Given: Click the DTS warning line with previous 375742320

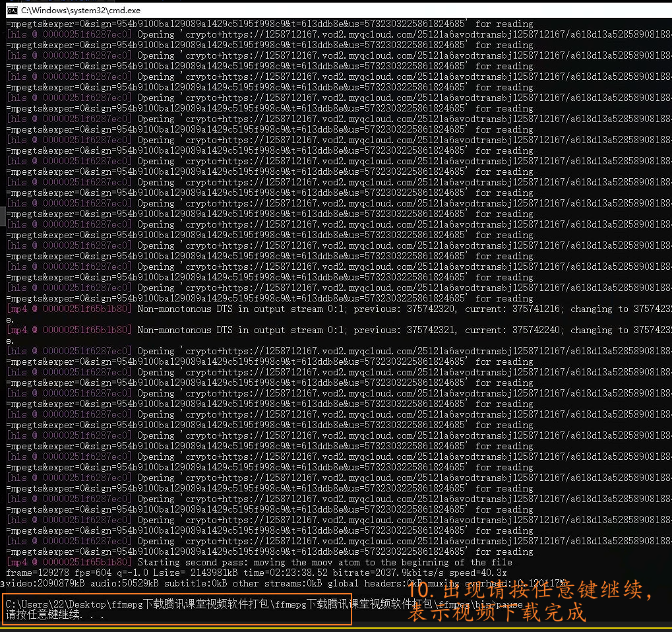Looking at the screenshot, I should (x=338, y=309).
